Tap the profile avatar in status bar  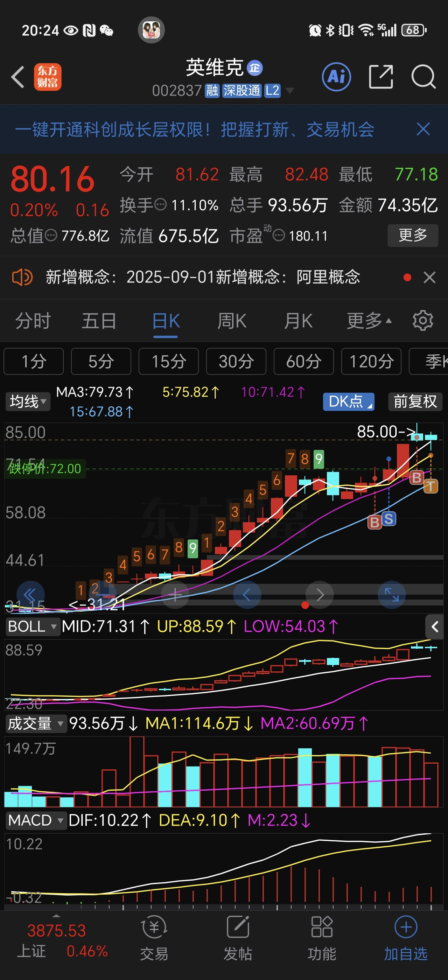151,30
